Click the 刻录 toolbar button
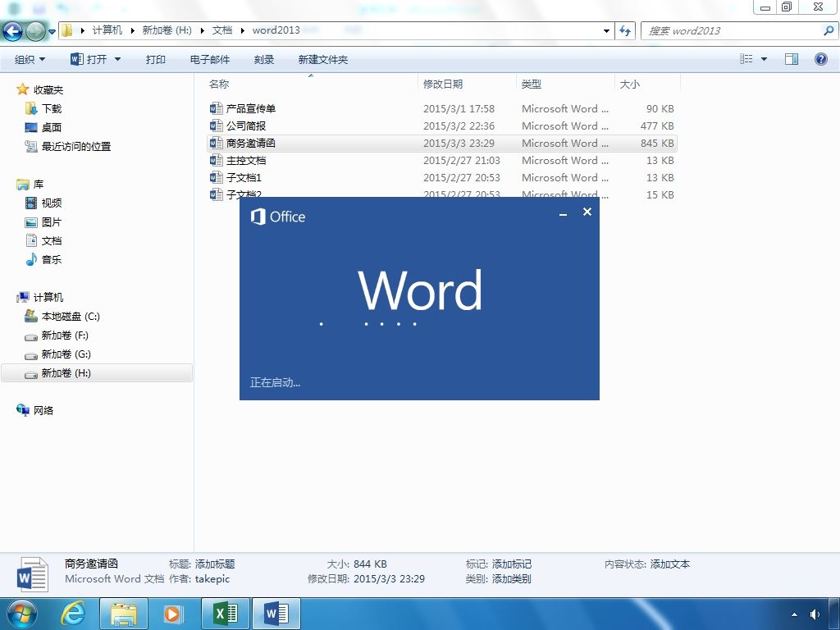This screenshot has width=840, height=630. tap(264, 59)
